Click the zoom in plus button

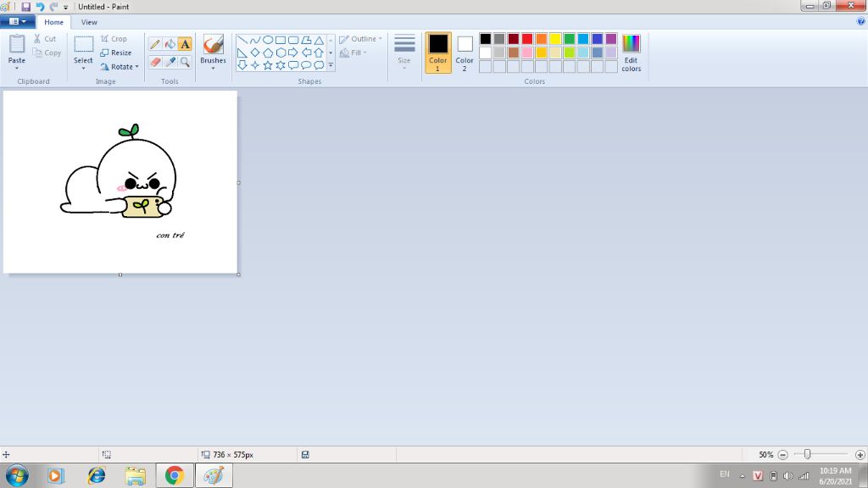pyautogui.click(x=860, y=455)
